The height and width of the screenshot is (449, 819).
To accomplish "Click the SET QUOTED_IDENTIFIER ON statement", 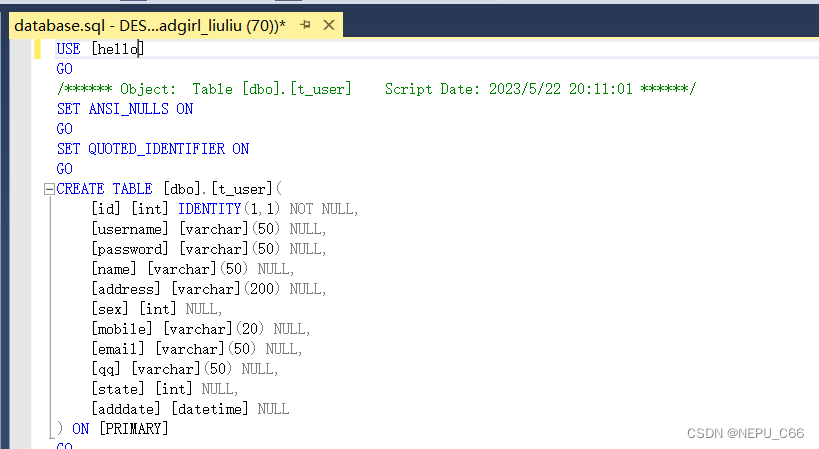I will [x=152, y=149].
